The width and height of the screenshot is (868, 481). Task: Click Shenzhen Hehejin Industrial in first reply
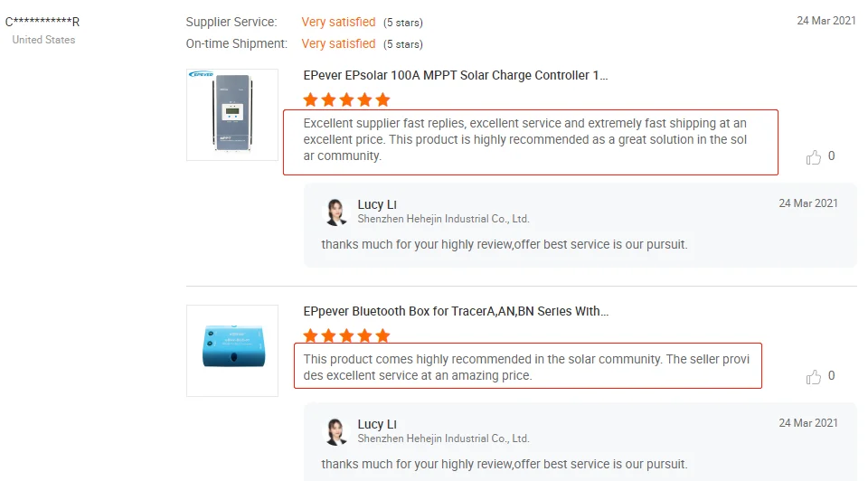443,219
